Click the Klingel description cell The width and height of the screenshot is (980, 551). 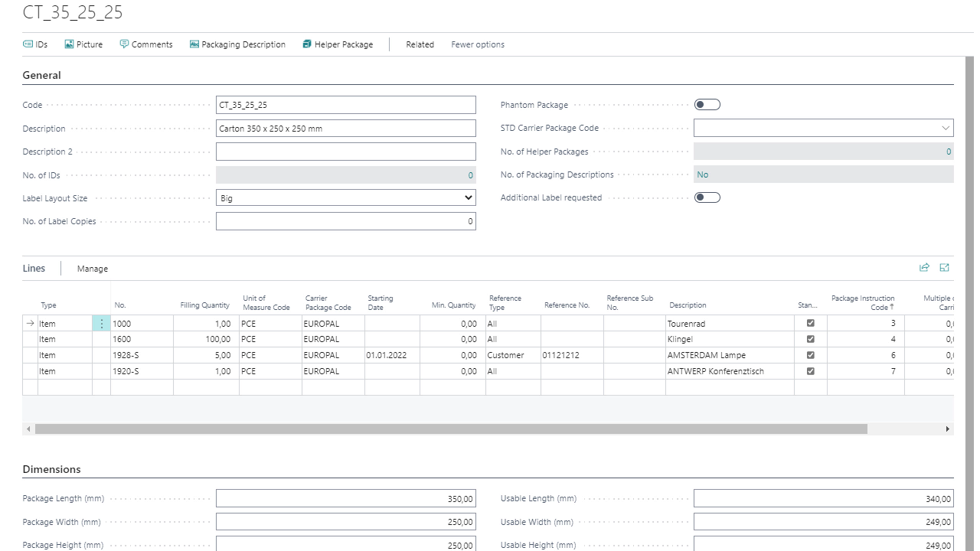730,339
